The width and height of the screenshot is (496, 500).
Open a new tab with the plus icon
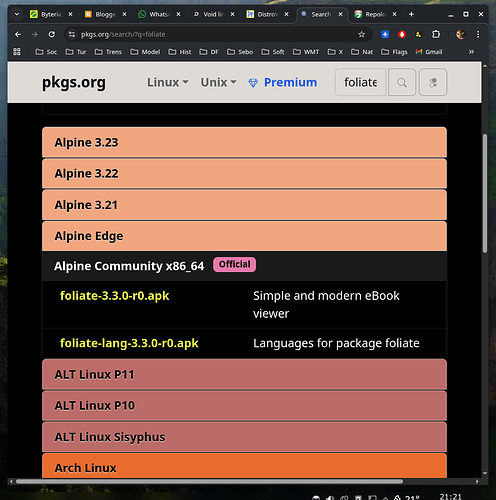pyautogui.click(x=411, y=14)
